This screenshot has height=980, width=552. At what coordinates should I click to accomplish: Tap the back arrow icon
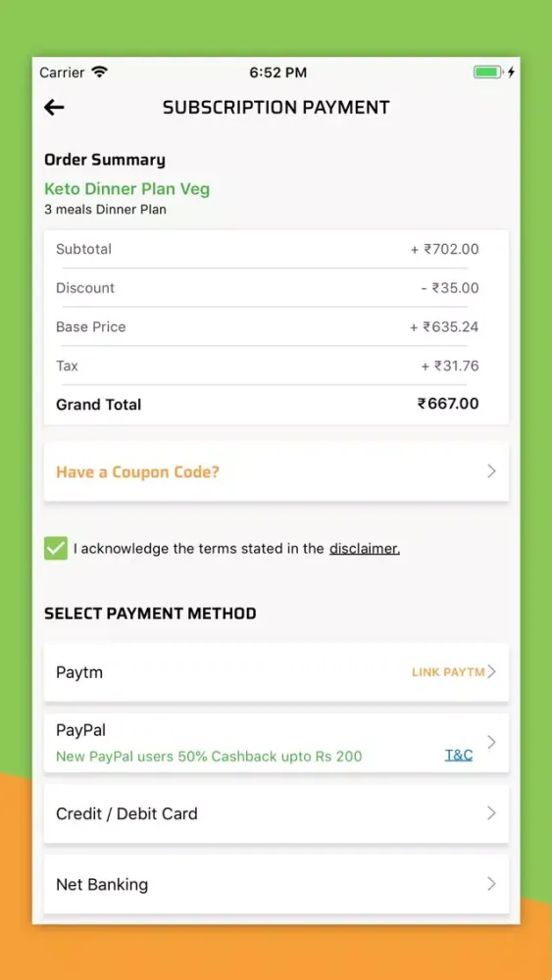coord(54,108)
